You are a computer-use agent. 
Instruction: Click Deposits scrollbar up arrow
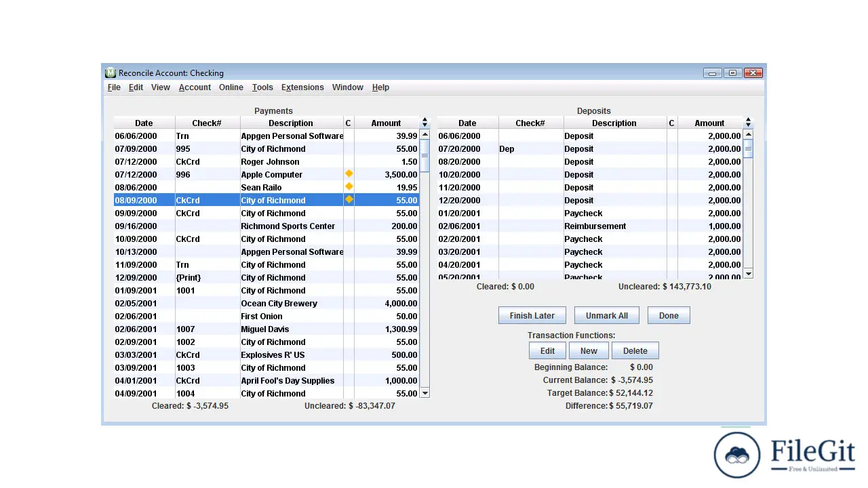[x=749, y=135]
